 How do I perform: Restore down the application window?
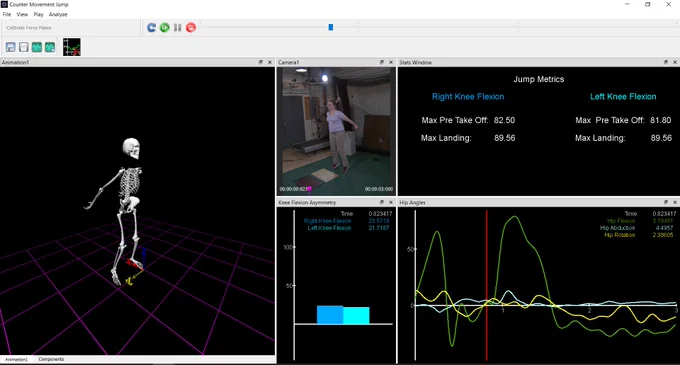point(647,4)
